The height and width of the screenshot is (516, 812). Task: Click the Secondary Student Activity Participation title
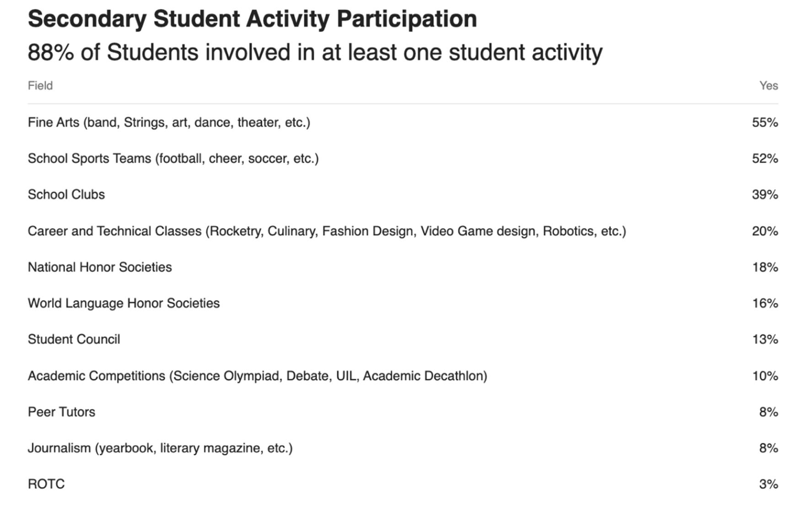click(x=252, y=19)
